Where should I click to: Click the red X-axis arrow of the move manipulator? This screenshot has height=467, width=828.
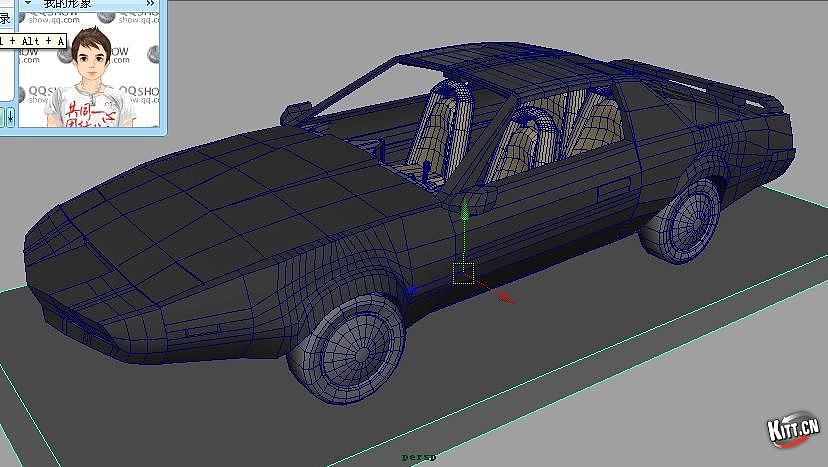[x=506, y=297]
